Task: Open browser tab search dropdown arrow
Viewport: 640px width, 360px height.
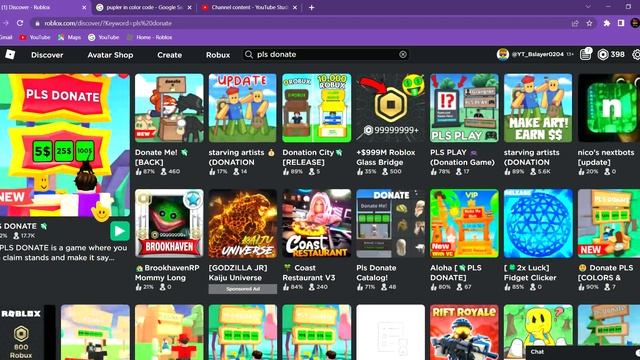Action: 588,7
